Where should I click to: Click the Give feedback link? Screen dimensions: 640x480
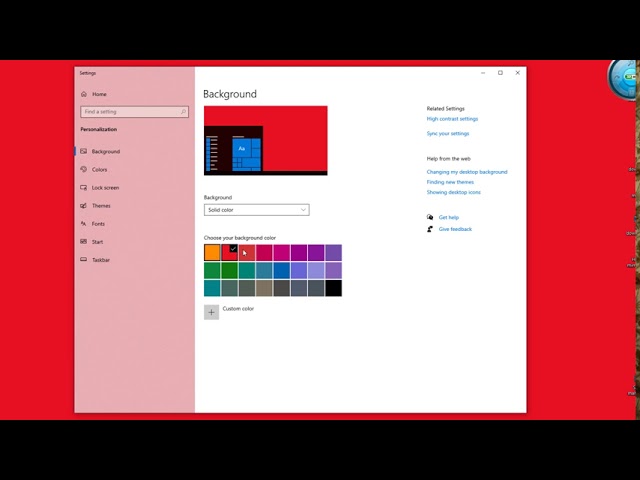point(455,229)
